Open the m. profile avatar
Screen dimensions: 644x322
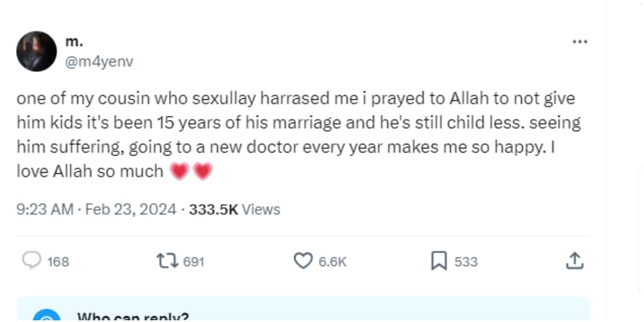click(36, 51)
